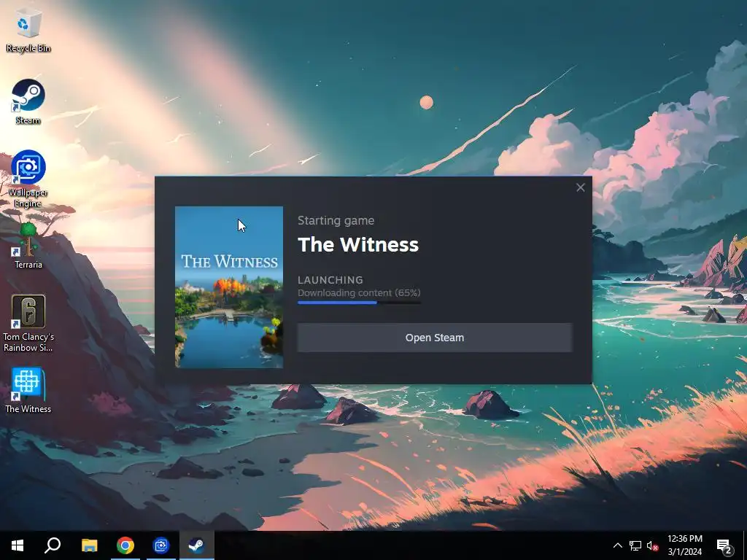Select the Steam desktop shortcut
The height and width of the screenshot is (560, 747).
28,101
